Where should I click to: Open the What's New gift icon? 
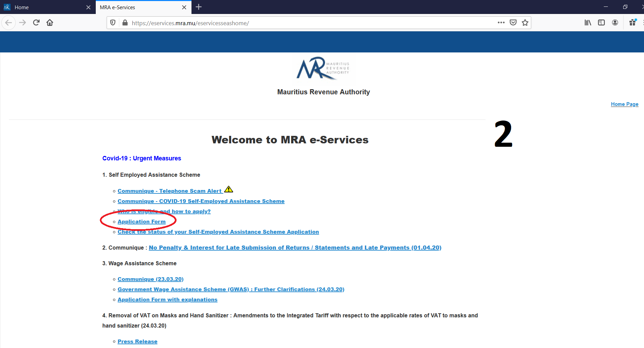click(633, 23)
